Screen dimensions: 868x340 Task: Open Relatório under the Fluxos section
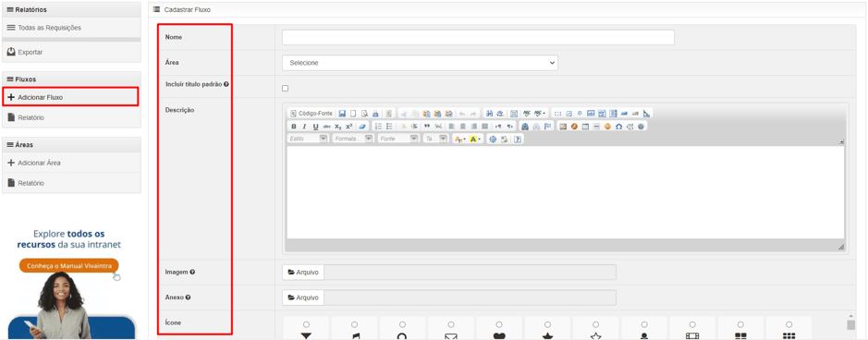pos(71,117)
